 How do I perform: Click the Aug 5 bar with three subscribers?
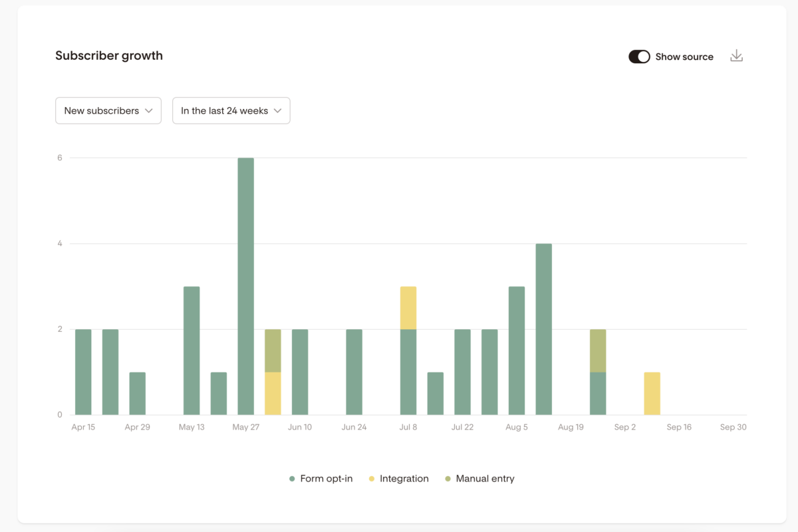(517, 350)
